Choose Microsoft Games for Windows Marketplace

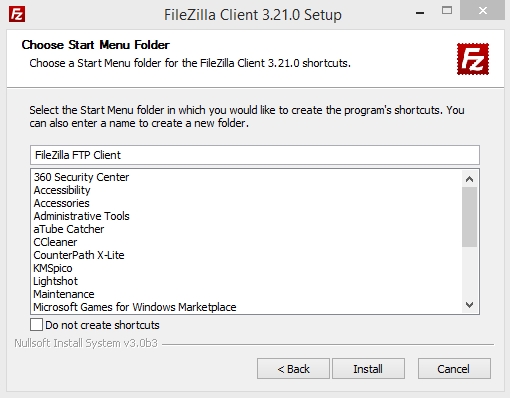135,307
